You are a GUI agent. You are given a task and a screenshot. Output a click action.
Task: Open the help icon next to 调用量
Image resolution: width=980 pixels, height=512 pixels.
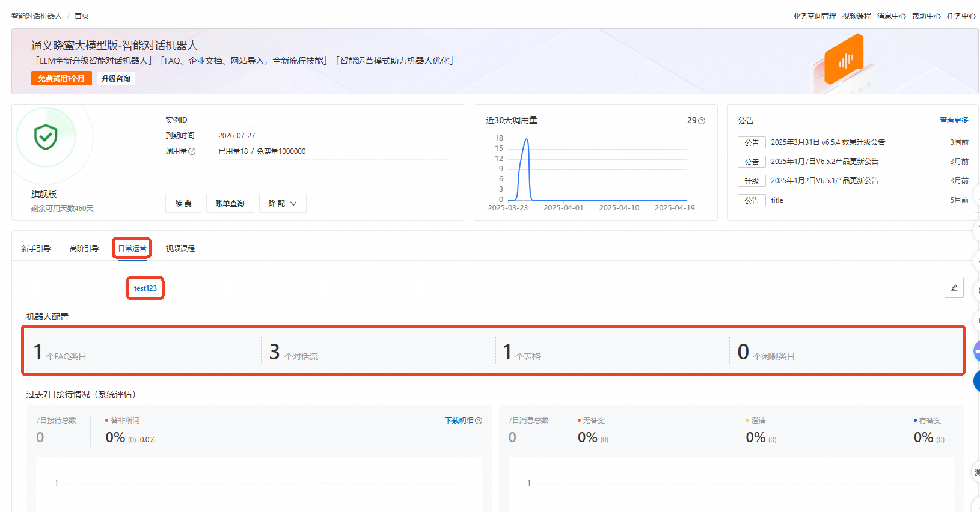pyautogui.click(x=192, y=151)
